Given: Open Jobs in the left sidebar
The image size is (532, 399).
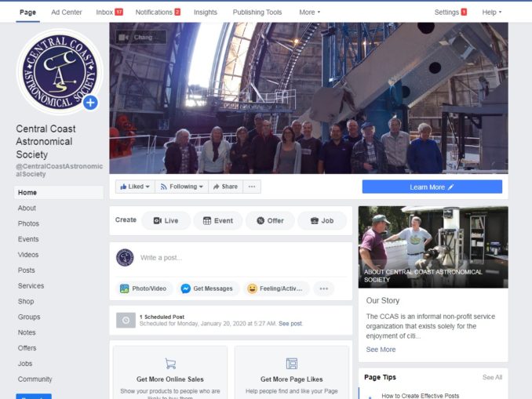Looking at the screenshot, I should 25,364.
